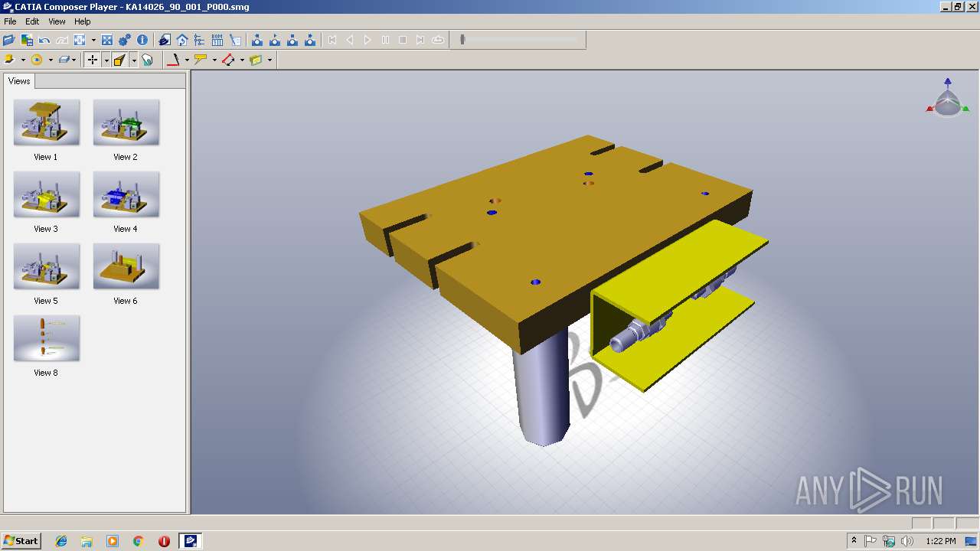Expand the camera eye dropdown arrow

pyautogui.click(x=51, y=60)
